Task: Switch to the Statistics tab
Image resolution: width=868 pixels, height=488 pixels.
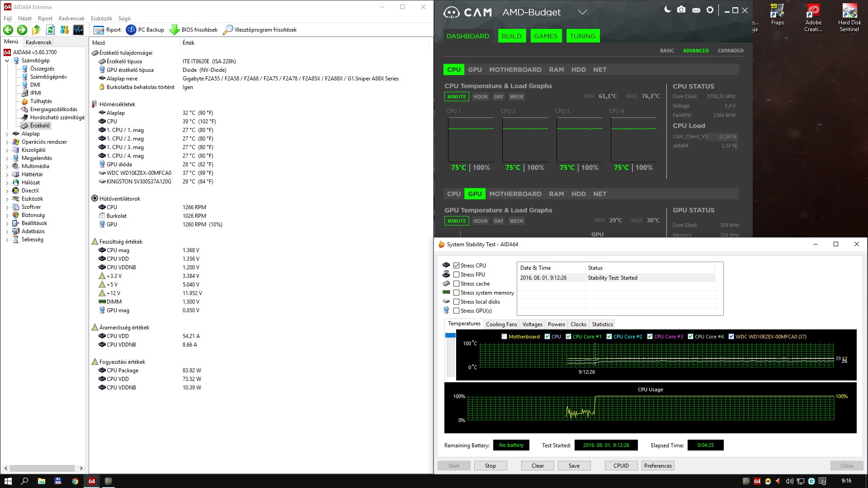Action: pyautogui.click(x=602, y=324)
